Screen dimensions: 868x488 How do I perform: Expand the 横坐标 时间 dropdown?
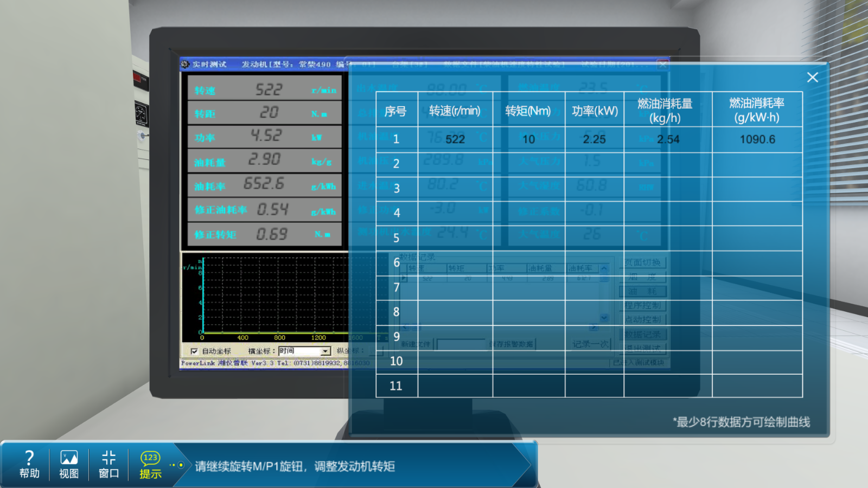tap(325, 351)
